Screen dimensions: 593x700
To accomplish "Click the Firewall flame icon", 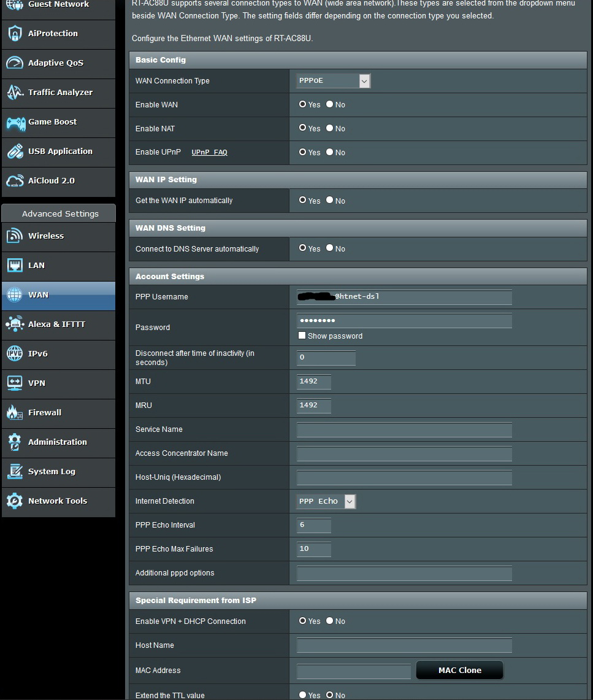I will coord(15,413).
